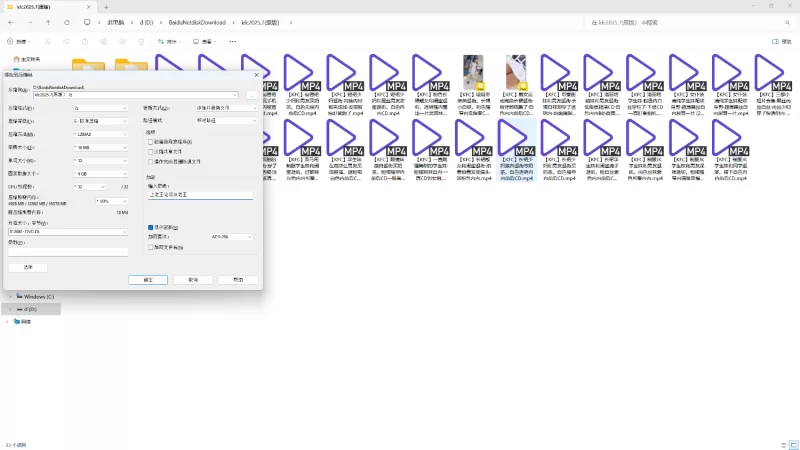Open the encryption method AES-256 dropdown
This screenshot has width=800, height=450.
(232, 236)
